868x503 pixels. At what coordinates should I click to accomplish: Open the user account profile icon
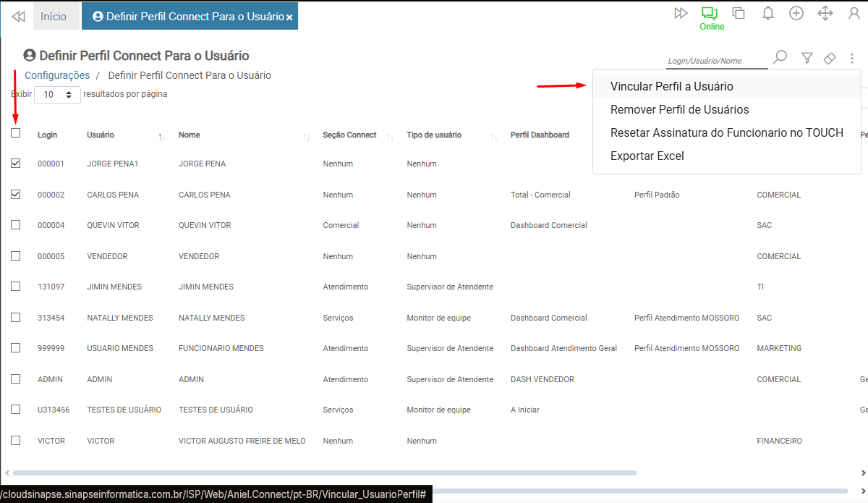tap(854, 13)
